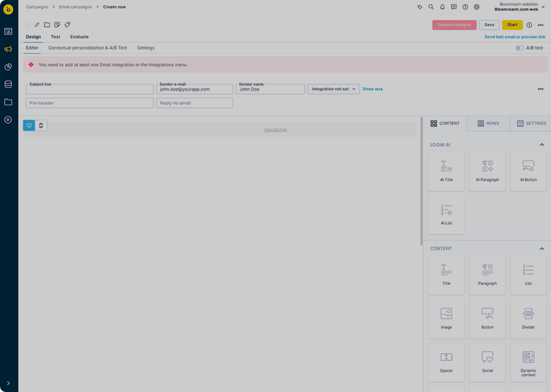Toggle the A/B test switch
The height and width of the screenshot is (392, 551).
519,48
